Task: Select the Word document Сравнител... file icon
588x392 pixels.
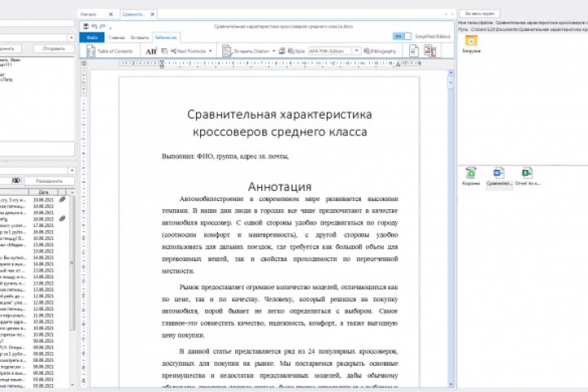Action: point(499,176)
